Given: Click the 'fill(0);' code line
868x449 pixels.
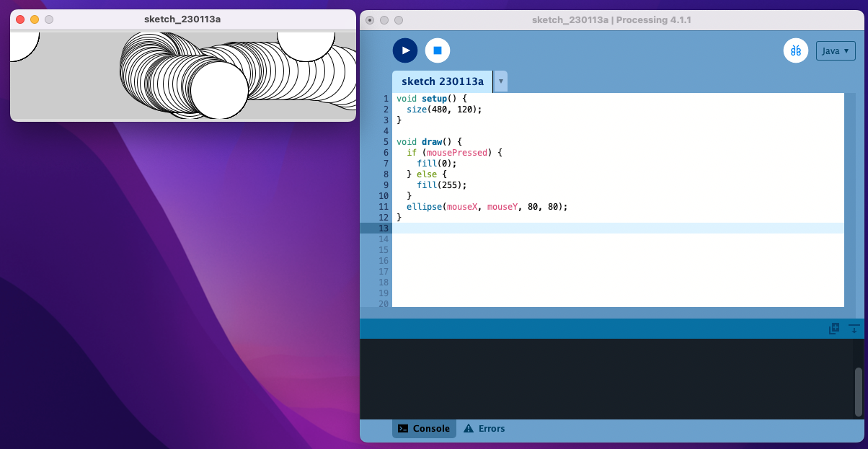Looking at the screenshot, I should 437,164.
